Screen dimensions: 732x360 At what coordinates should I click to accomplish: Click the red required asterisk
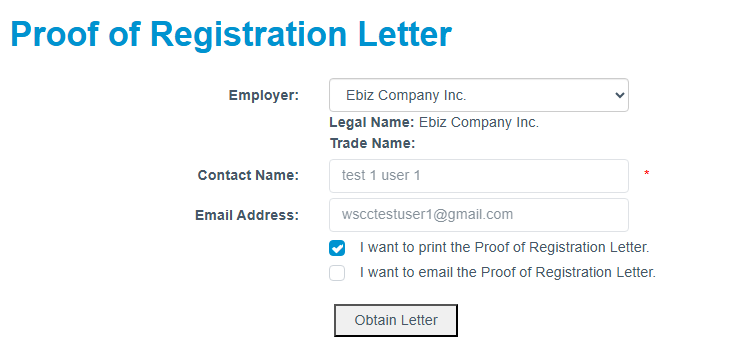coord(647,174)
